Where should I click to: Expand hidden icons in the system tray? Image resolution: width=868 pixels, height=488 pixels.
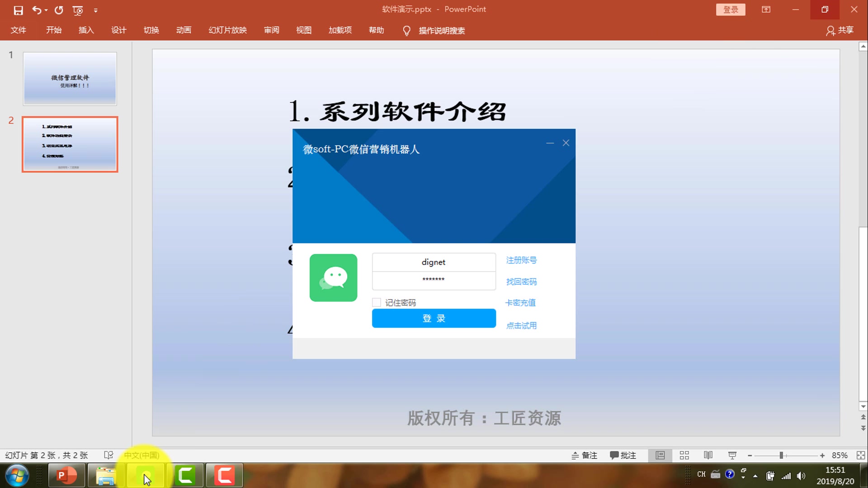[x=755, y=475]
